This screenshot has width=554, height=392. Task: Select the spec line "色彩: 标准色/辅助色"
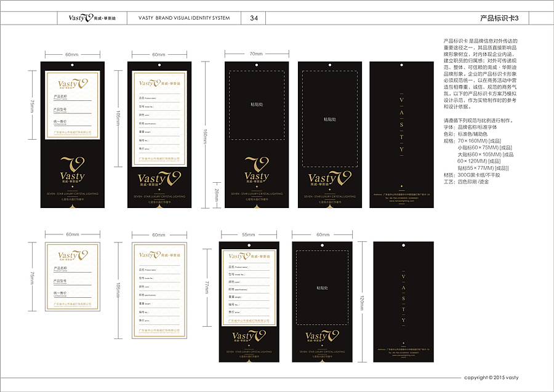point(466,134)
